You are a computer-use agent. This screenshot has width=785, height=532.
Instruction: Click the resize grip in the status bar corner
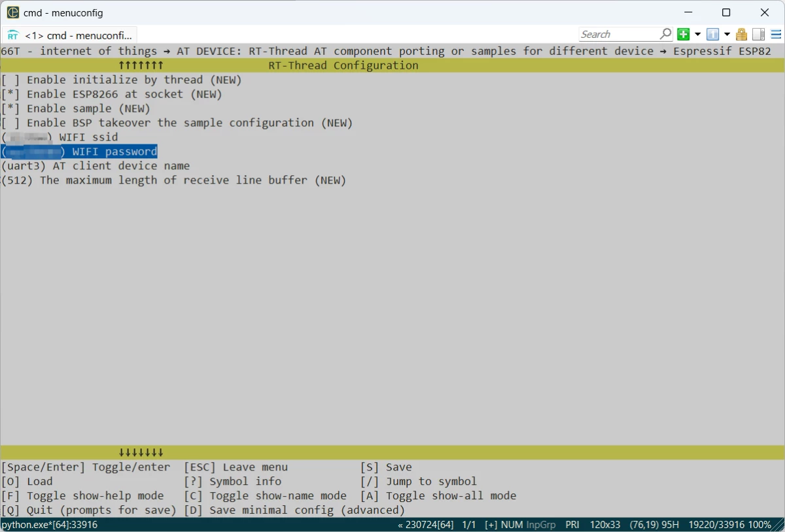coord(778,525)
